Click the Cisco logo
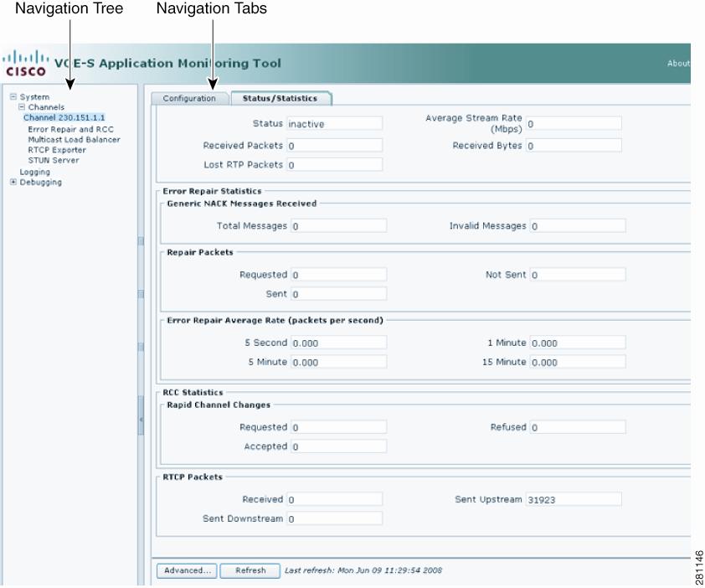This screenshot has width=705, height=588. [26, 64]
